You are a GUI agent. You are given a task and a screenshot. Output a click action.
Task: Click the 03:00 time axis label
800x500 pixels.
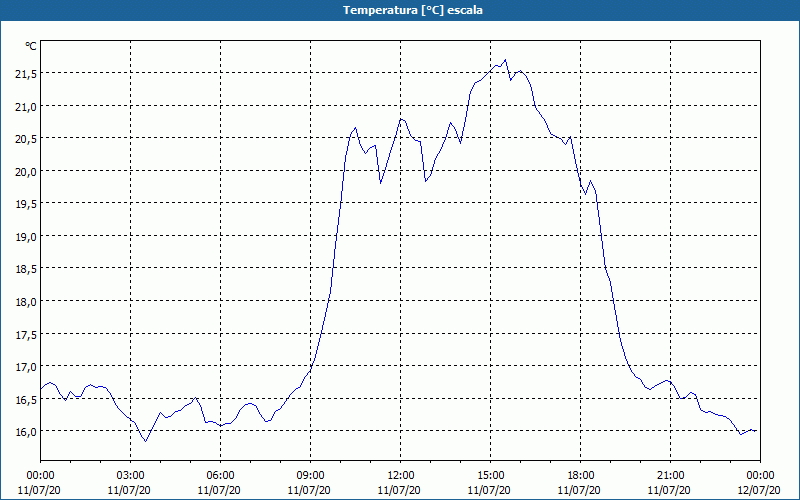coord(131,476)
